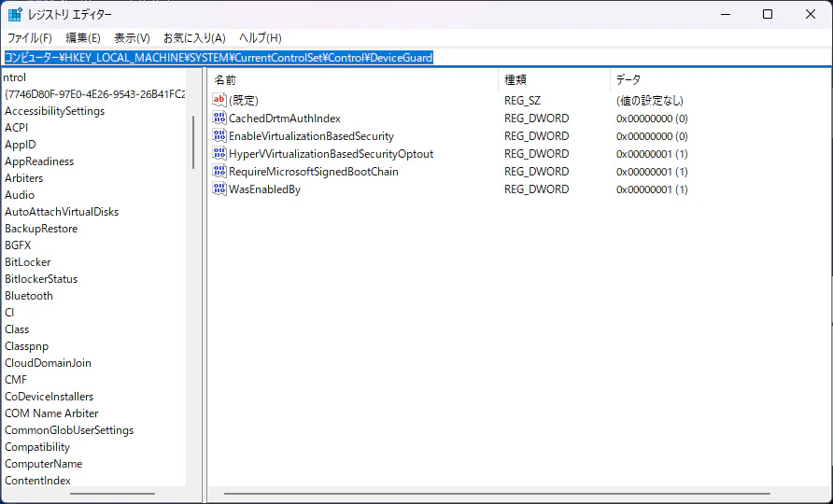Viewport: 833px width, 504px height.
Task: Click the WasEnabledBy DWORD icon
Action: 219,189
